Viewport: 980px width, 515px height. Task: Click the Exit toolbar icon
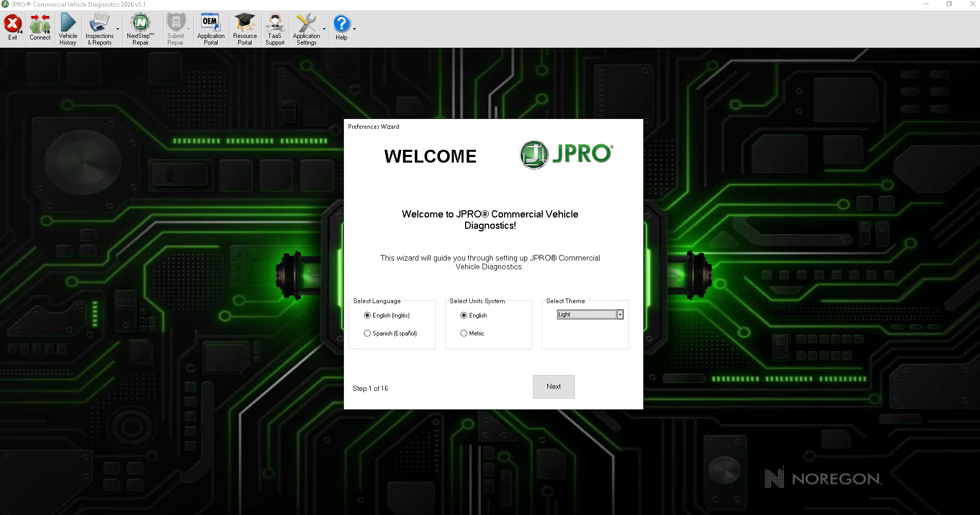pyautogui.click(x=13, y=28)
